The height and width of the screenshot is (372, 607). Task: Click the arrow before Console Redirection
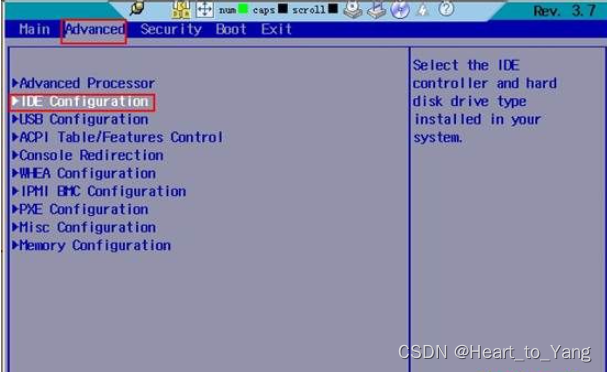pyautogui.click(x=15, y=155)
